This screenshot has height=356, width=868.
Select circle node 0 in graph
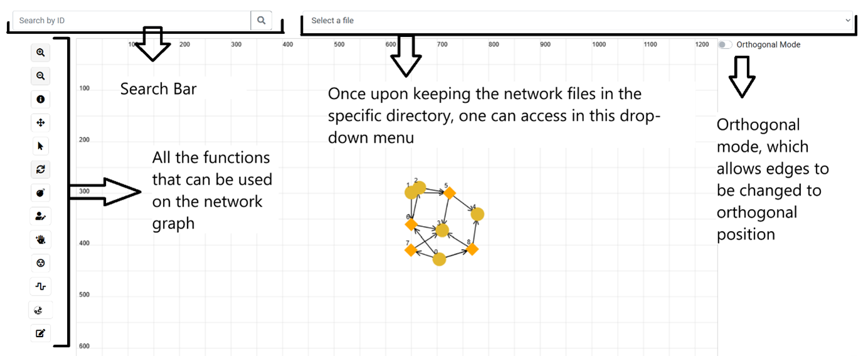439,259
